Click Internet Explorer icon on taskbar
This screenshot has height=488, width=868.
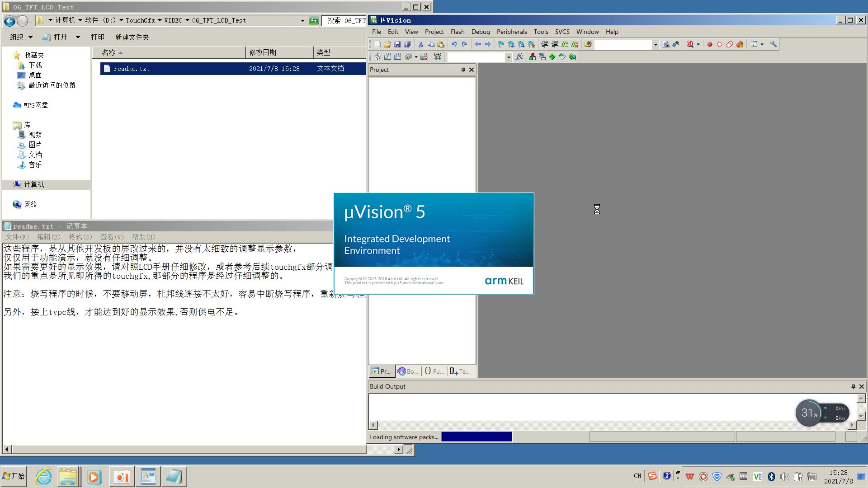click(x=43, y=477)
